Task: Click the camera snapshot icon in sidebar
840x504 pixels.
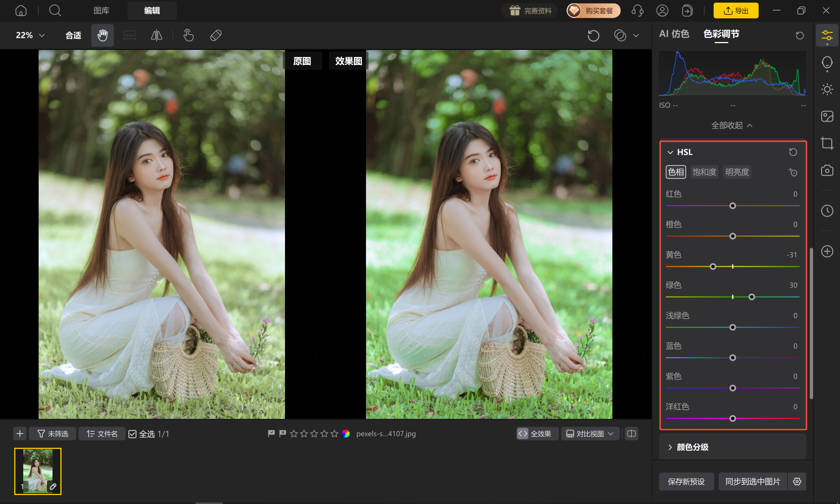Action: [x=827, y=171]
